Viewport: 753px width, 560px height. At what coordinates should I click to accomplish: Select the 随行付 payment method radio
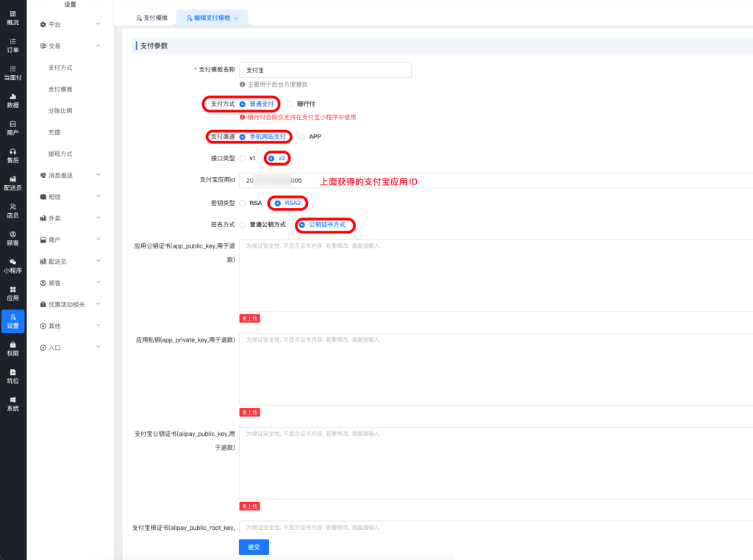290,104
